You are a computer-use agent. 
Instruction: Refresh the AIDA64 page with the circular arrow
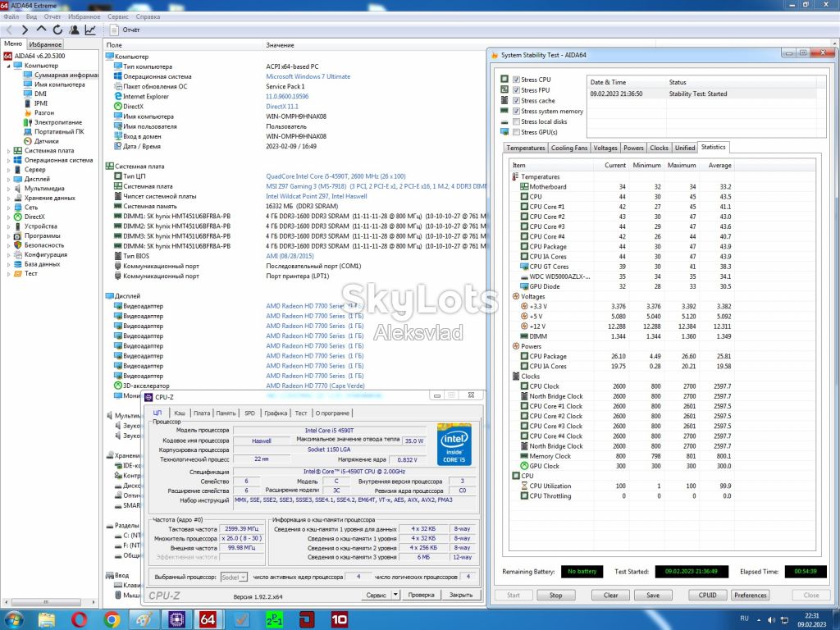57,30
